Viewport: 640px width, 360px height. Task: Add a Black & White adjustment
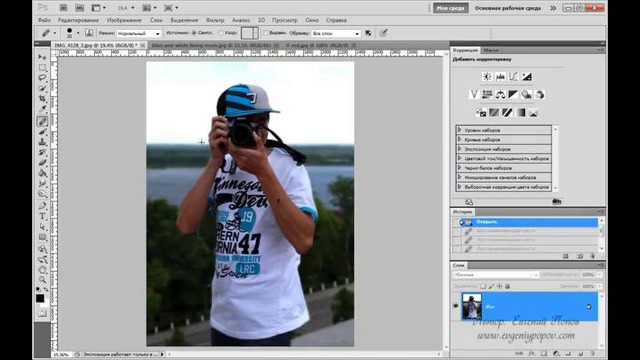coord(513,95)
